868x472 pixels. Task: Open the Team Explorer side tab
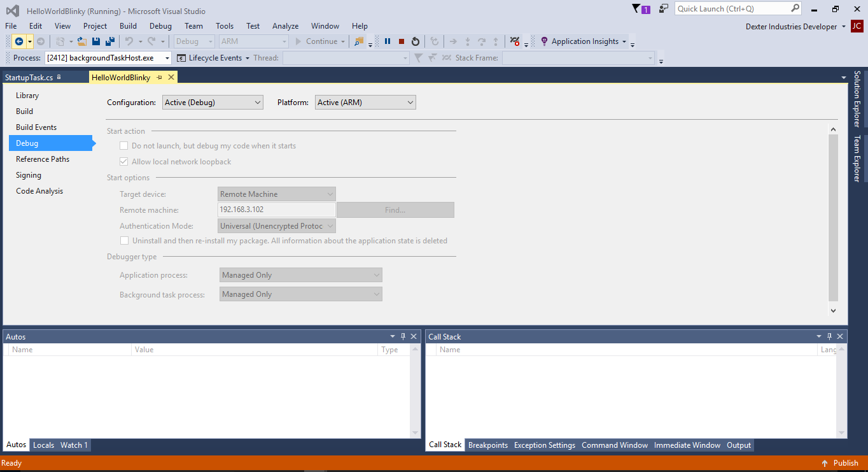coord(857,159)
